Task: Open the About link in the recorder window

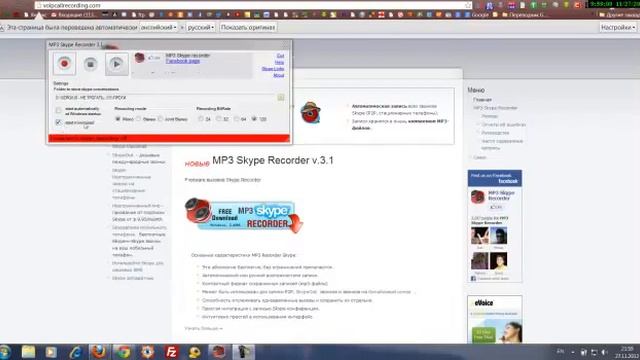Action: pos(278,75)
